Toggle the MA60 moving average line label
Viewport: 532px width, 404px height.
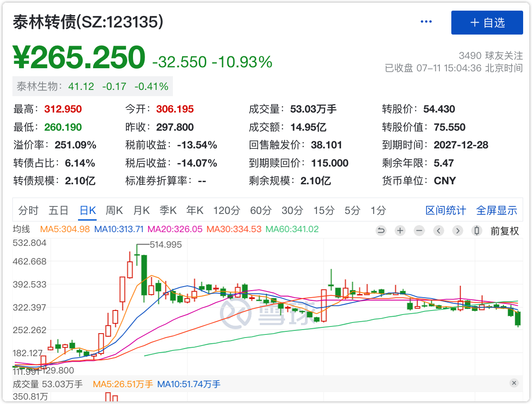(x=292, y=229)
